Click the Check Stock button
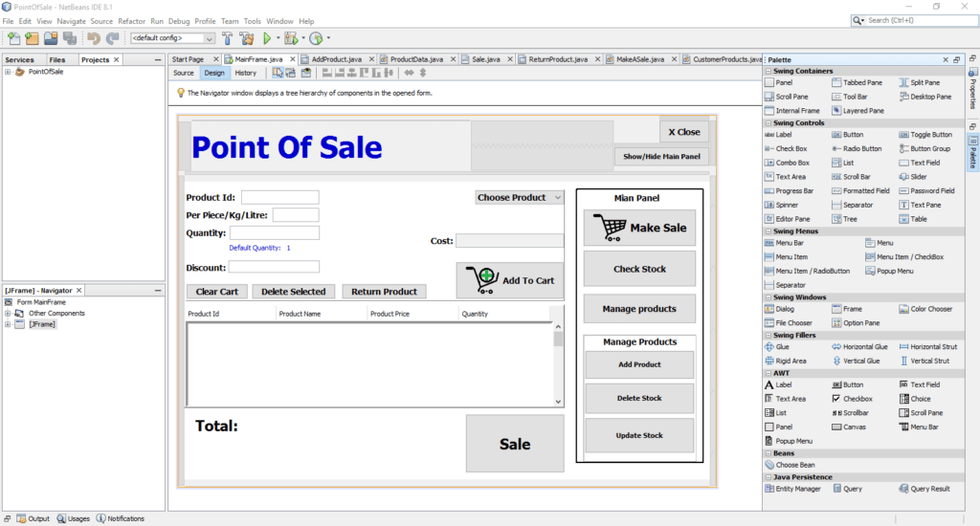 coord(639,269)
